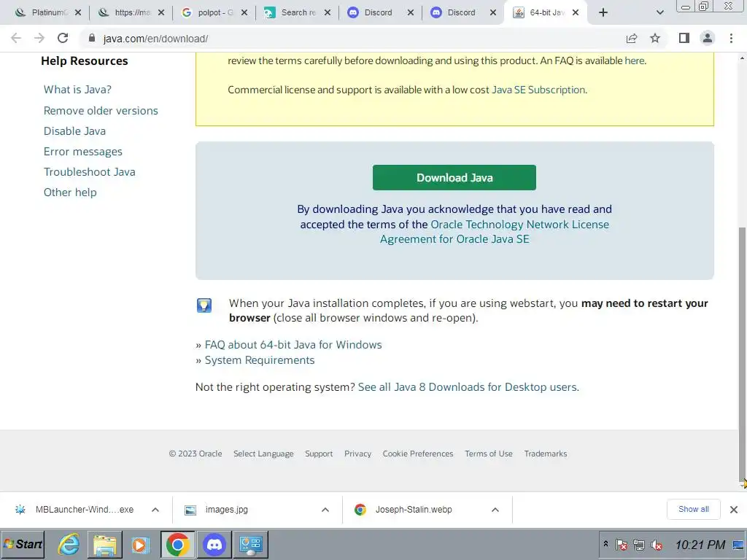Open the Trademarks footer link

pyautogui.click(x=546, y=454)
